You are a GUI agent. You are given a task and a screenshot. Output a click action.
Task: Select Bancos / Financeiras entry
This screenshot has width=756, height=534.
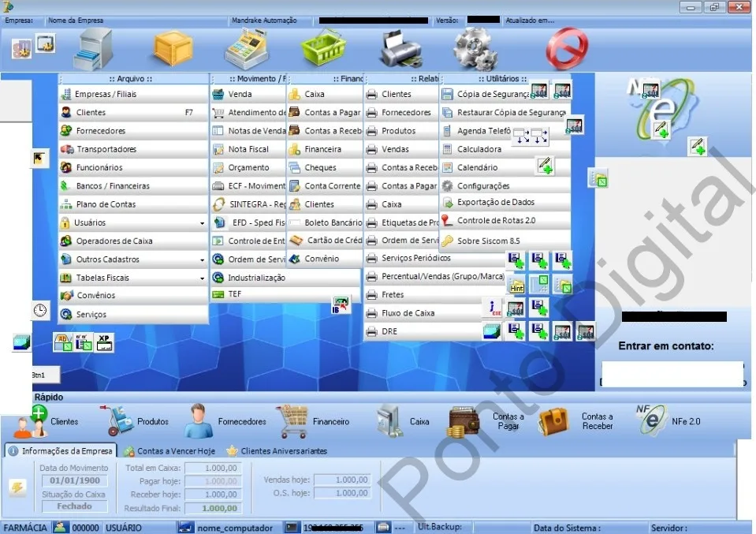[133, 185]
